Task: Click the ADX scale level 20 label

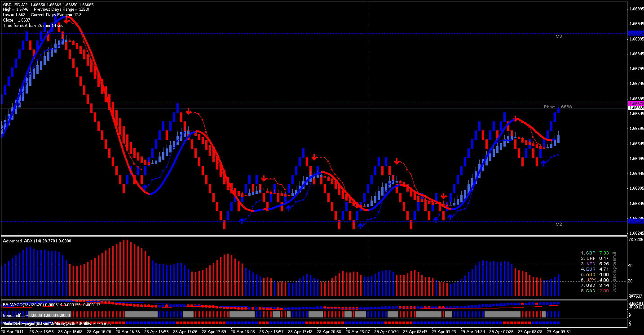Action: [x=631, y=281]
